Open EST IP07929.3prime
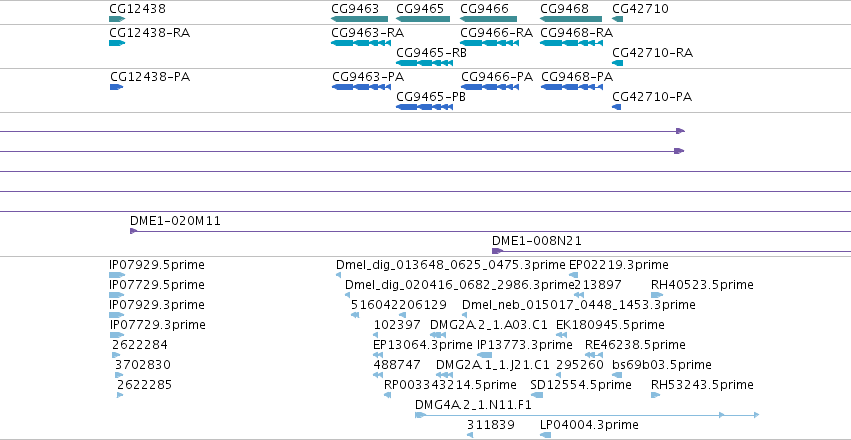Viewport: 851px width, 440px height. click(x=157, y=305)
